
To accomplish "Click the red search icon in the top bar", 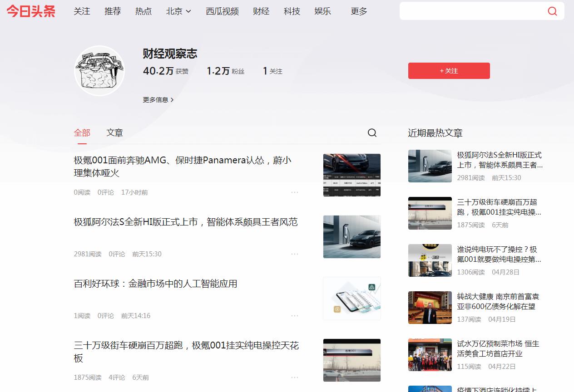I will pos(552,11).
